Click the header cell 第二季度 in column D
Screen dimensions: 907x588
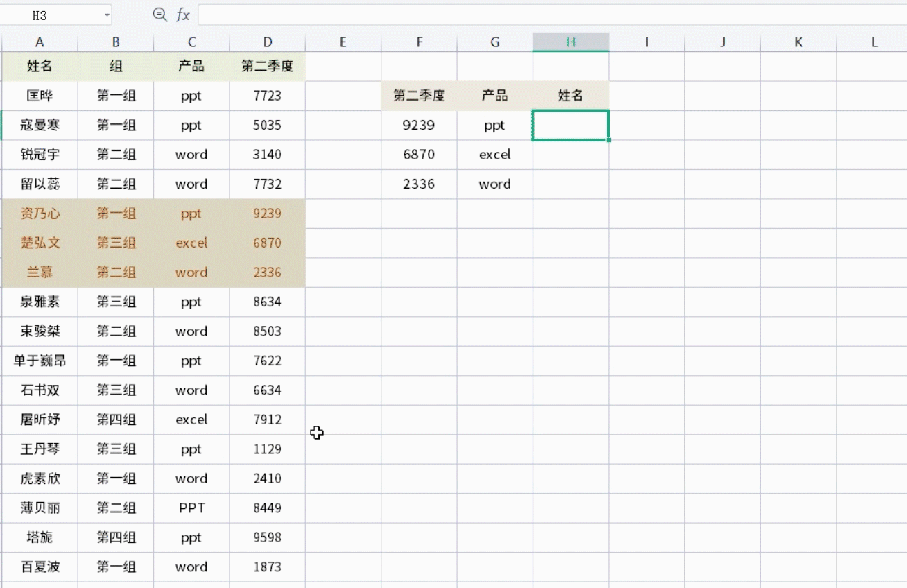[268, 67]
